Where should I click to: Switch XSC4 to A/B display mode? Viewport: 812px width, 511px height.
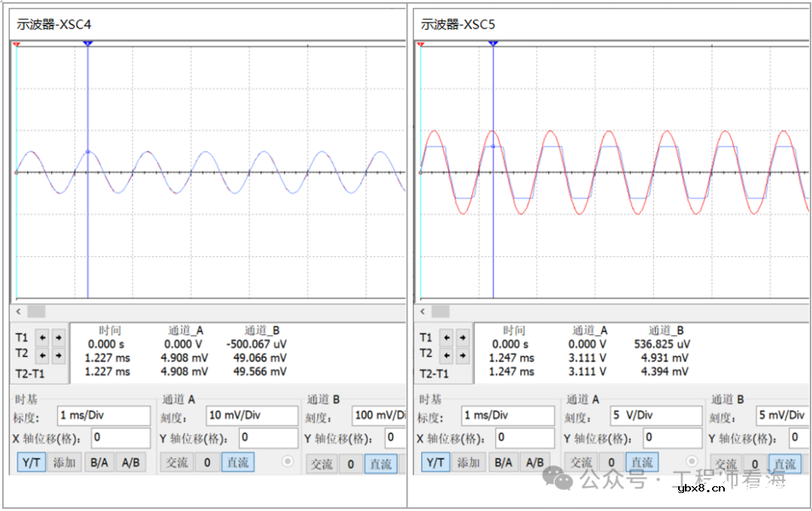[x=131, y=462]
